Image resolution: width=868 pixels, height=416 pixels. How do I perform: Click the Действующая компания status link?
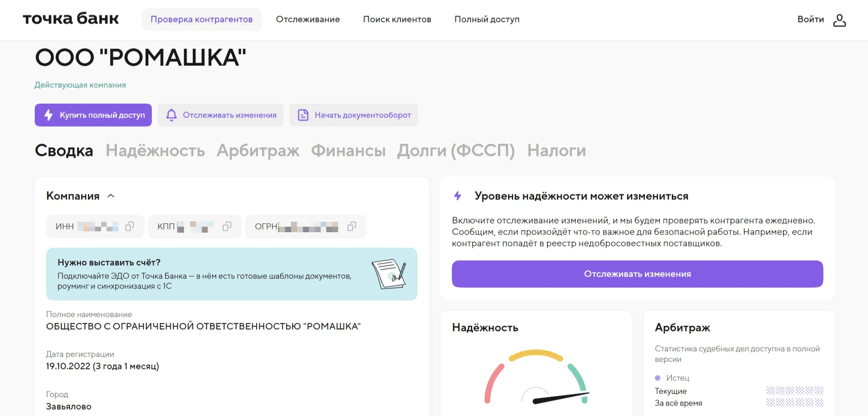pos(80,85)
